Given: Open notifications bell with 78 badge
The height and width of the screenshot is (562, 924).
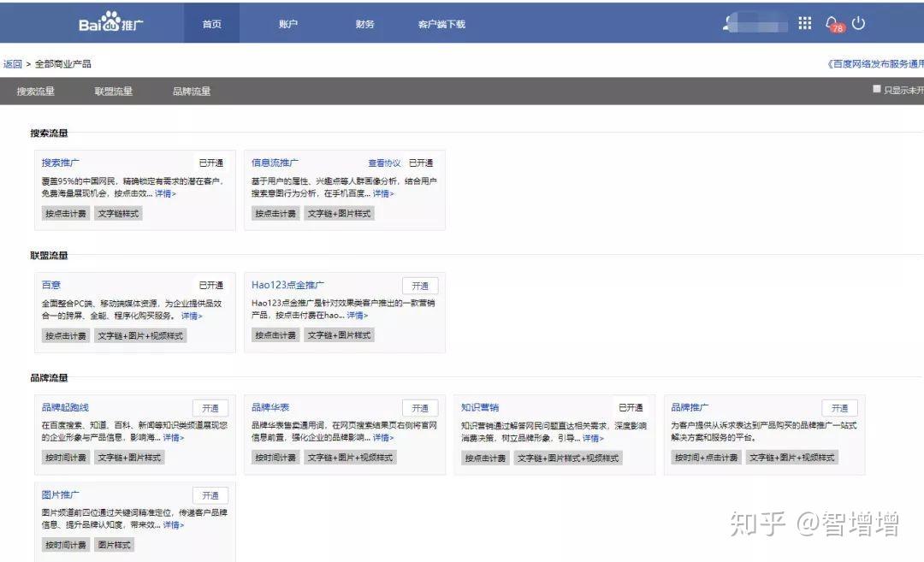Looking at the screenshot, I should pos(833,24).
